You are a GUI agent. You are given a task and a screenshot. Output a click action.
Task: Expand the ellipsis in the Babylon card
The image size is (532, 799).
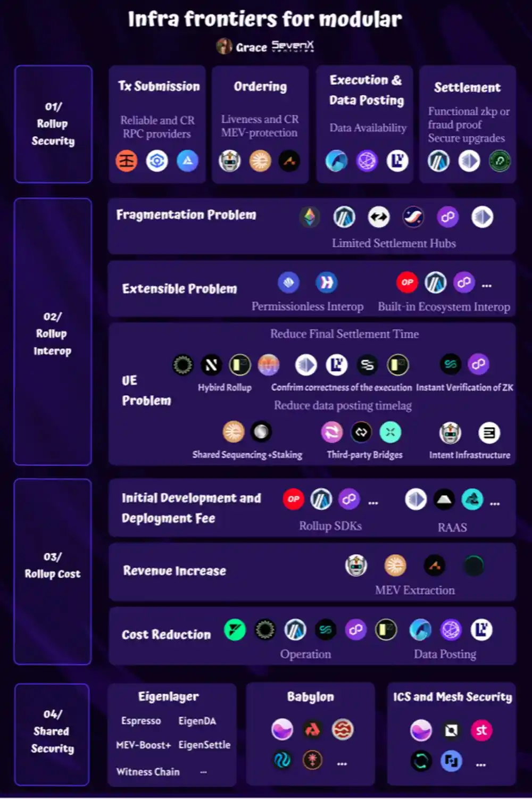point(342,764)
